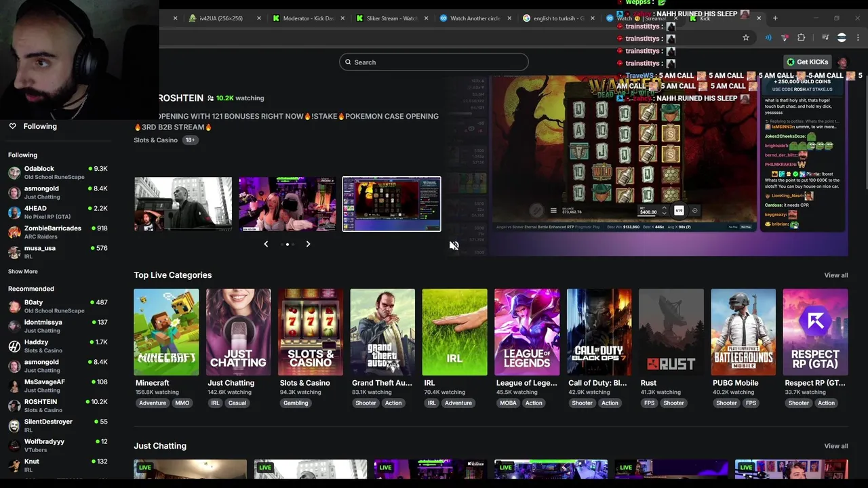Bookmark this page with the star icon

746,38
